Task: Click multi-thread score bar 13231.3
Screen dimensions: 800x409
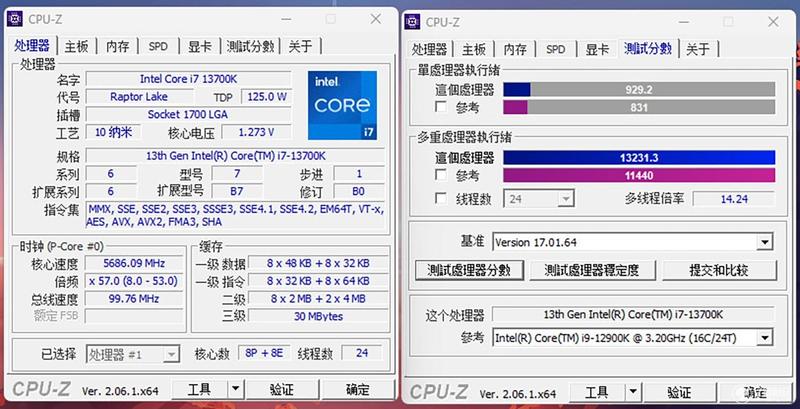Action: point(639,158)
